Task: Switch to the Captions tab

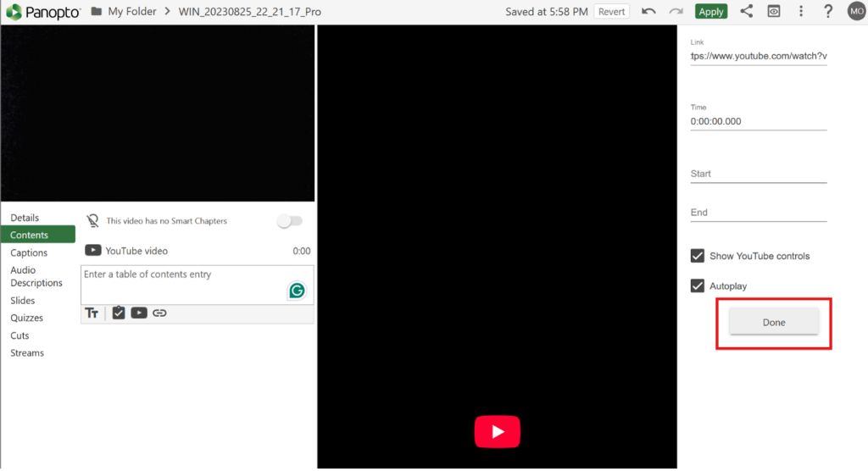Action: point(29,252)
